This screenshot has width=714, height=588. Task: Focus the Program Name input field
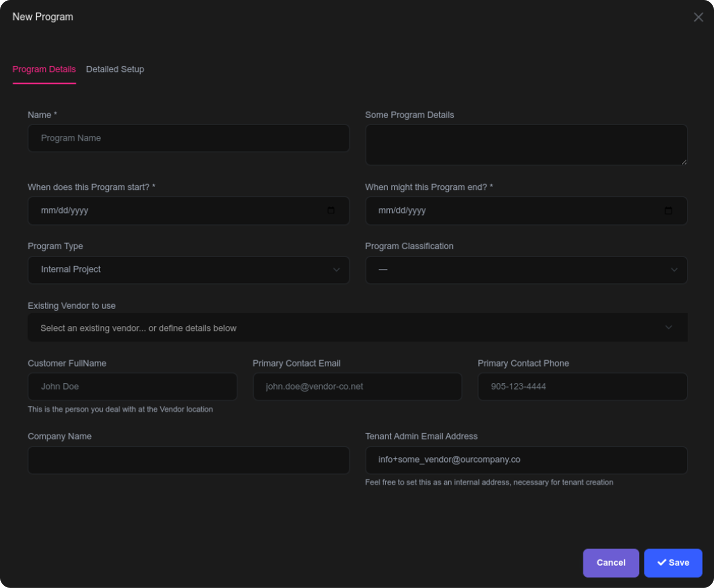tap(188, 138)
